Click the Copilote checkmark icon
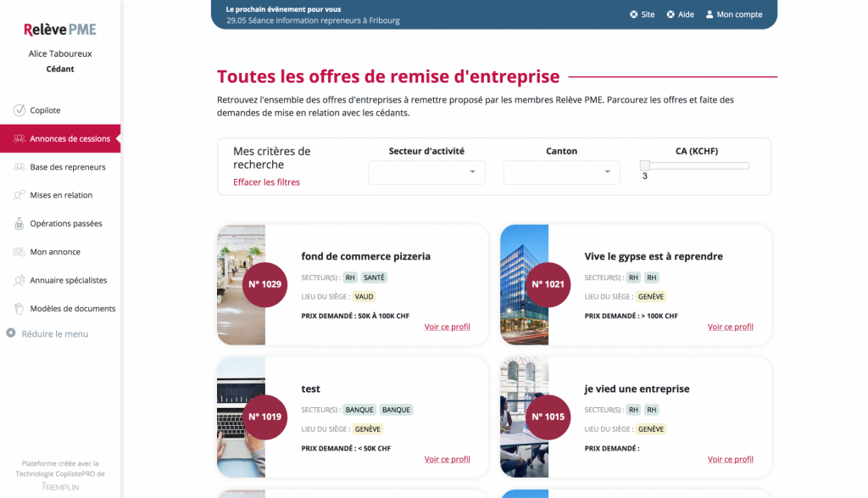868x498 pixels. pos(19,110)
